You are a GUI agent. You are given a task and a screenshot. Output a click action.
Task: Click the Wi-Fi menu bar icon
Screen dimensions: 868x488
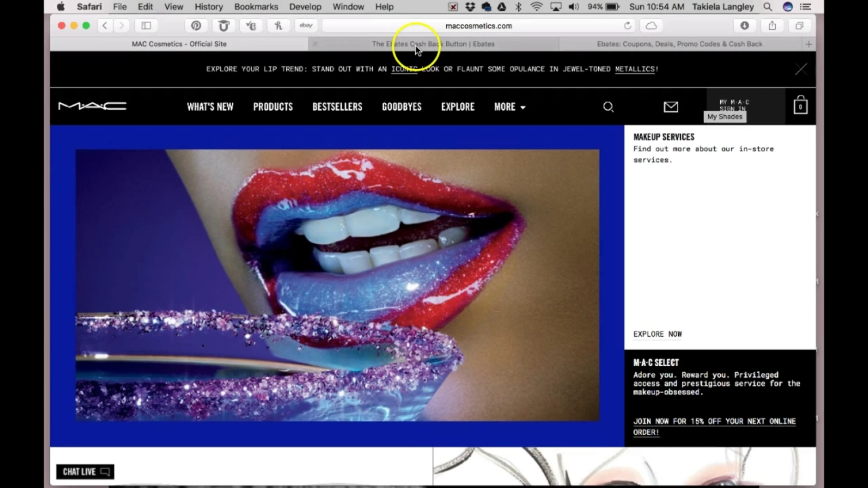pos(536,7)
